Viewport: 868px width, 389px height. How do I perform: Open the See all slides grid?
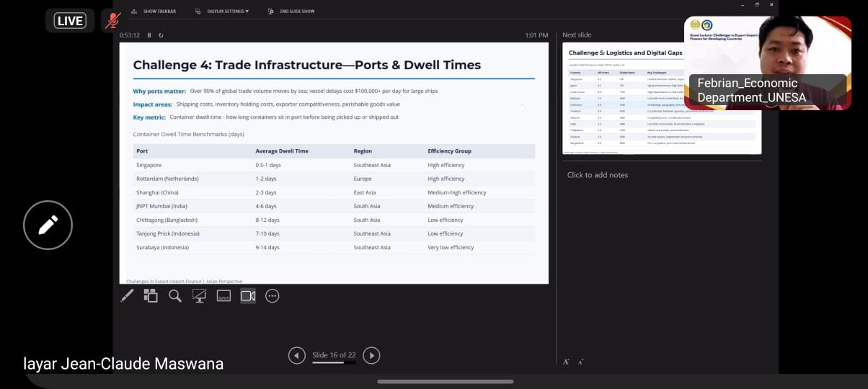(x=151, y=295)
